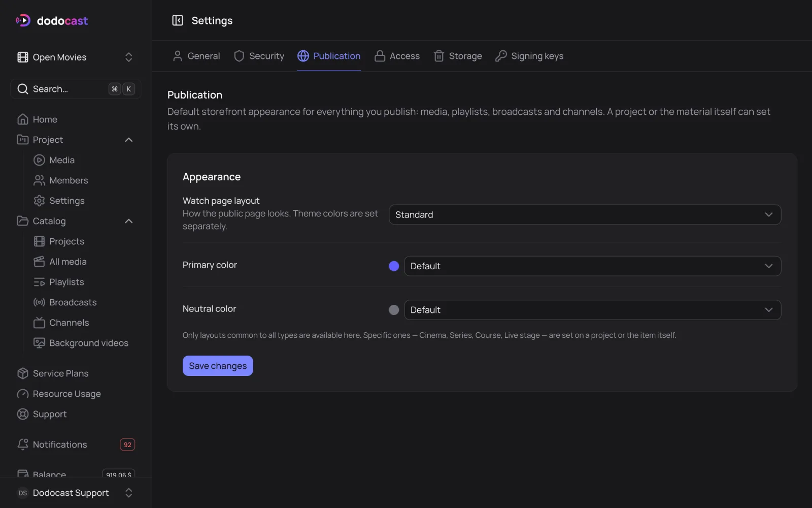Click the dodocast logo icon
This screenshot has width=812, height=508.
[23, 20]
